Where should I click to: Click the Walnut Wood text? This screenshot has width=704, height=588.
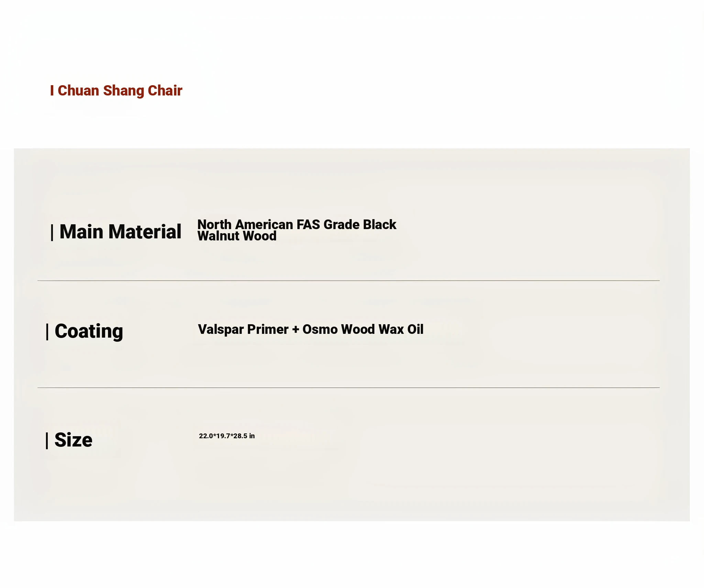[237, 236]
